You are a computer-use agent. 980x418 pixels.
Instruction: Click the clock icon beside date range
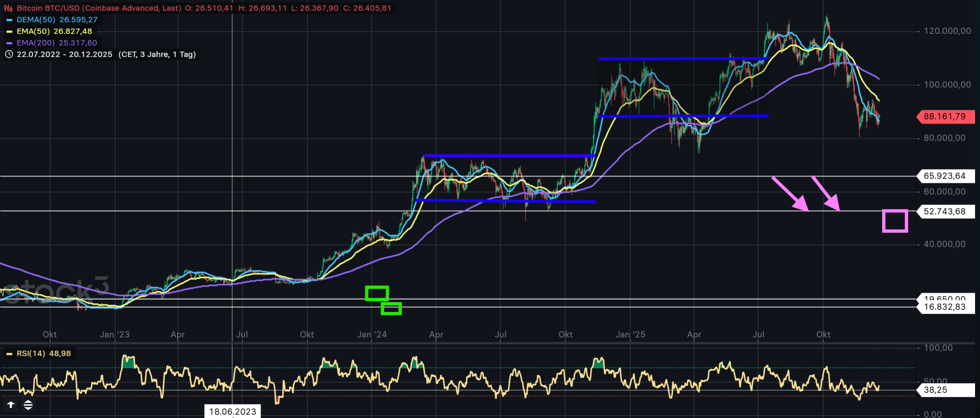pos(9,54)
